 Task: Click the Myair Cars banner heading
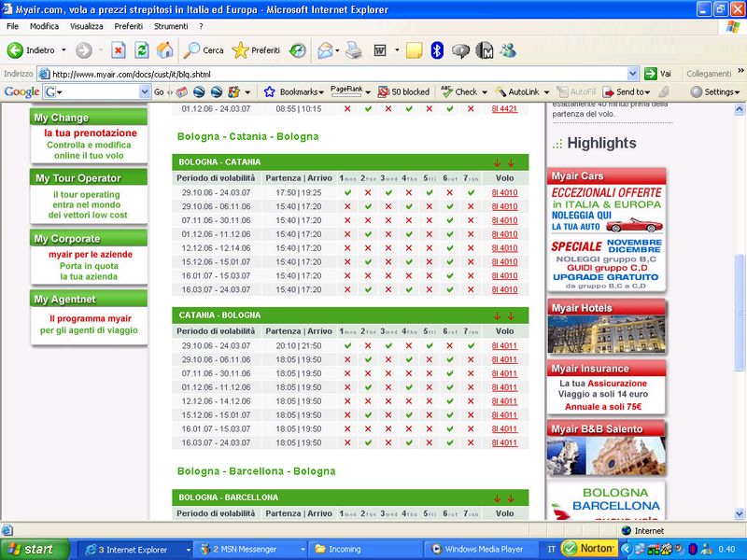(x=606, y=175)
